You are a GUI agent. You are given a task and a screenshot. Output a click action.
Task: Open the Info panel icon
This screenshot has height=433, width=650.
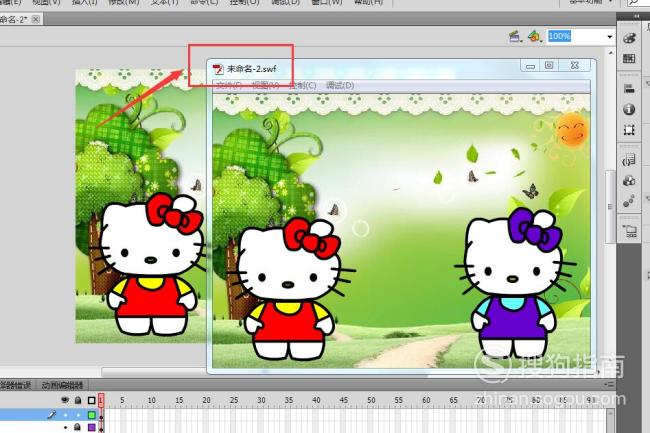[629, 109]
